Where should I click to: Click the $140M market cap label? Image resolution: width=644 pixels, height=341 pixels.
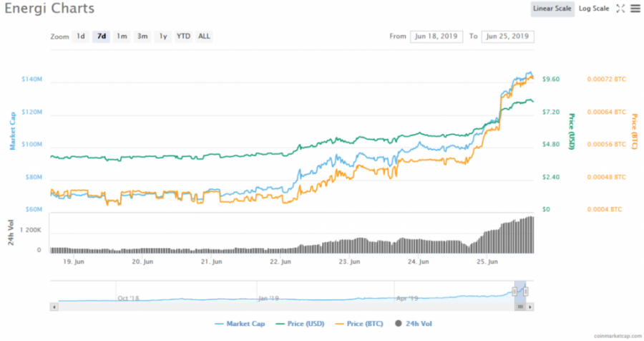(31, 79)
